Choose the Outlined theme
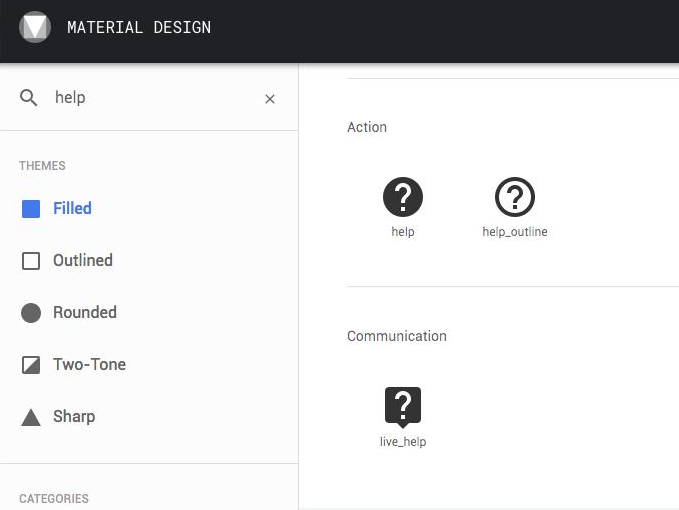Screen dimensions: 679x510 tap(82, 260)
